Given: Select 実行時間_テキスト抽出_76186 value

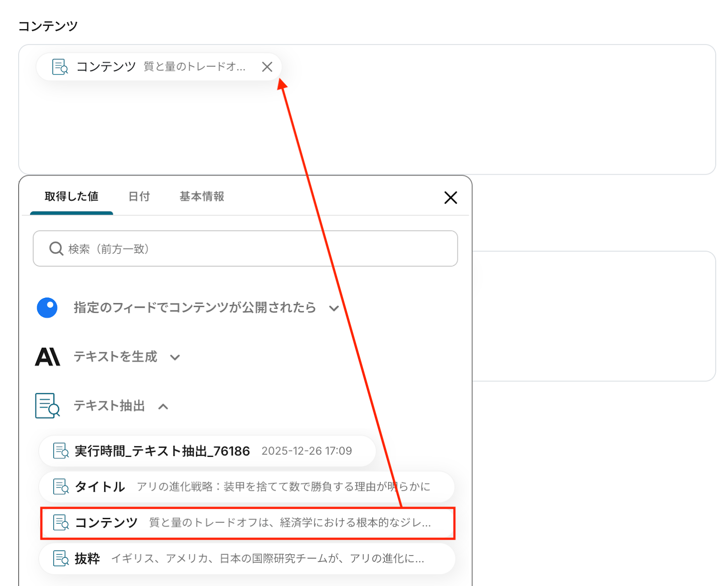Looking at the screenshot, I should [x=207, y=451].
